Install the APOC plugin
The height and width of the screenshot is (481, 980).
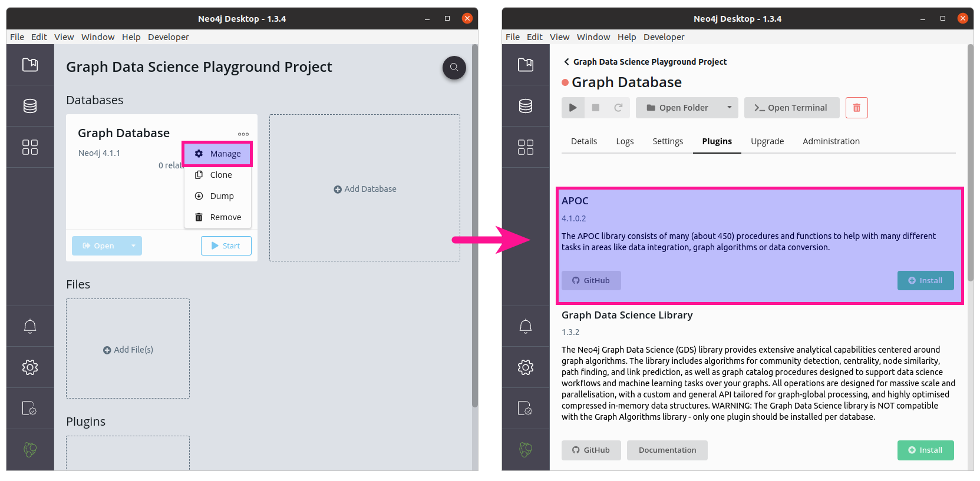pos(926,281)
